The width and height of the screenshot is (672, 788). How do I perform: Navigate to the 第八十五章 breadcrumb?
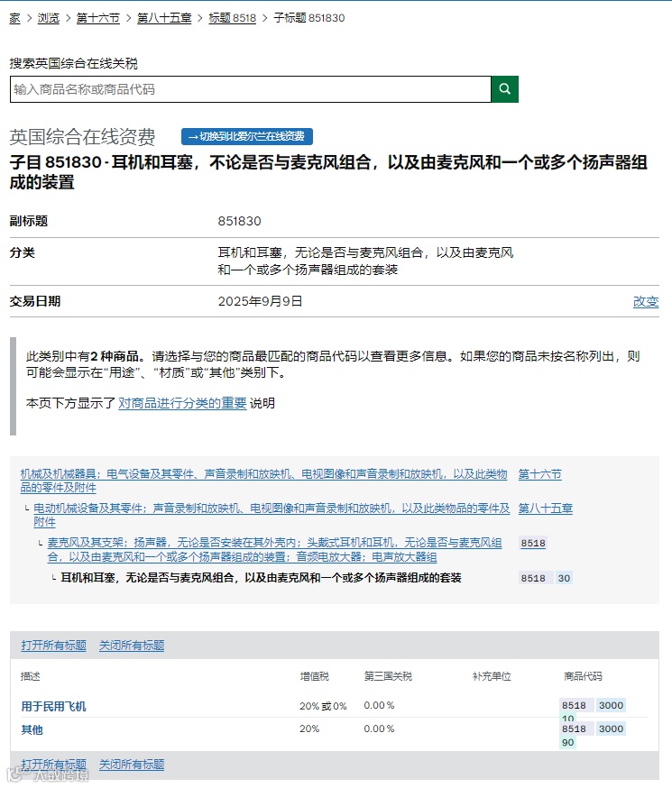164,18
